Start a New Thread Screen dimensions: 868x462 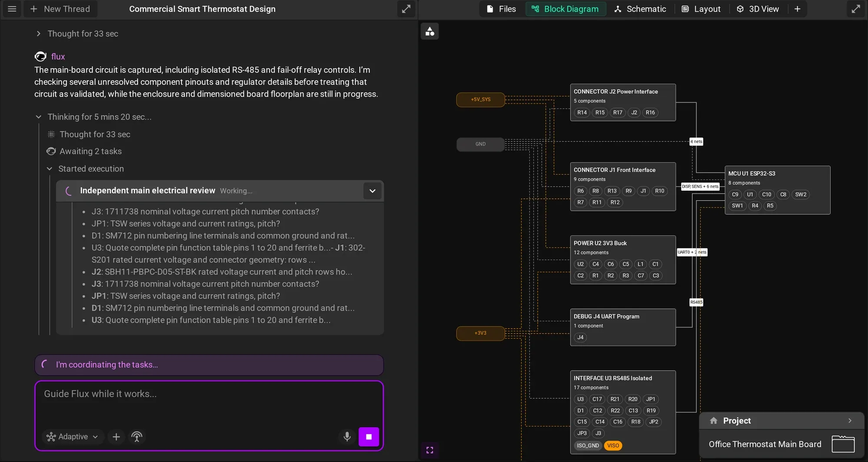tap(60, 9)
